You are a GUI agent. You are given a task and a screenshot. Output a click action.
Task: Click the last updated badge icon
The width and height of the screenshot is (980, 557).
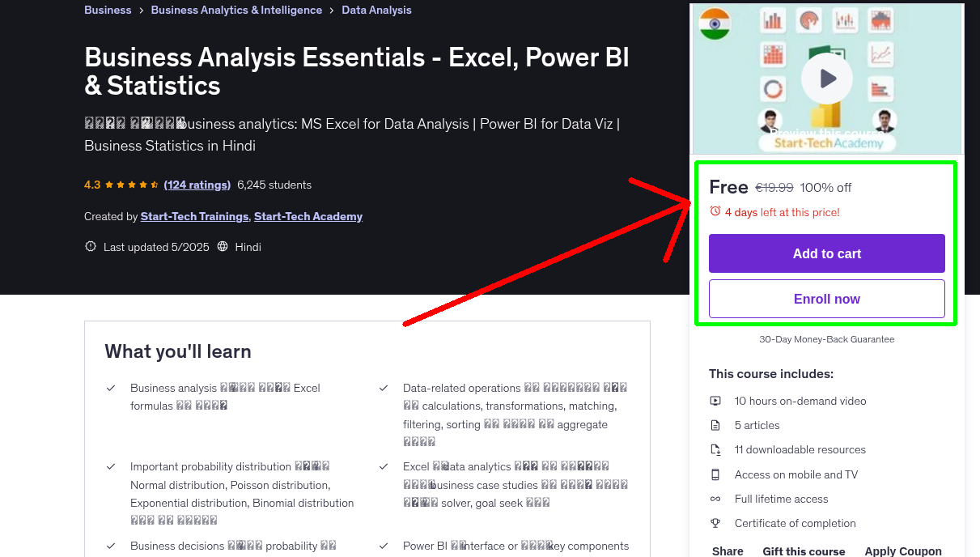91,247
